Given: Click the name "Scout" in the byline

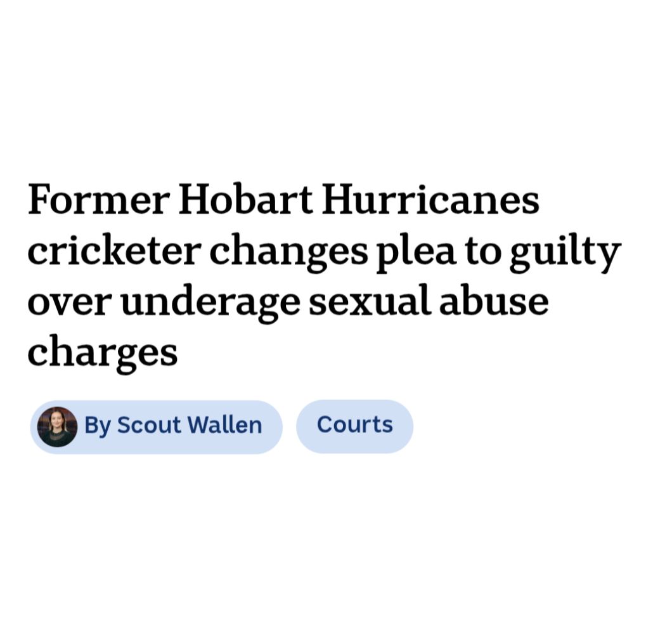Looking at the screenshot, I should pos(149,426).
